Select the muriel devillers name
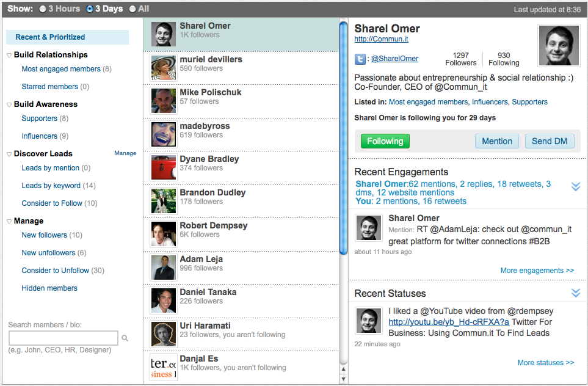Viewport: 588px width, 386px height. tap(211, 59)
